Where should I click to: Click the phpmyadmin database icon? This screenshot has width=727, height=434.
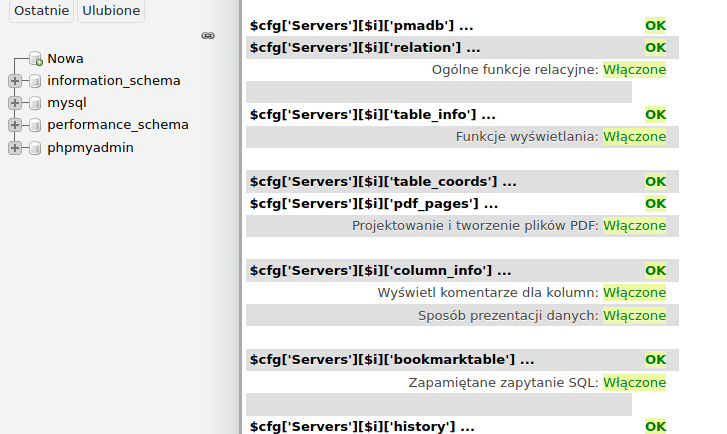[35, 148]
